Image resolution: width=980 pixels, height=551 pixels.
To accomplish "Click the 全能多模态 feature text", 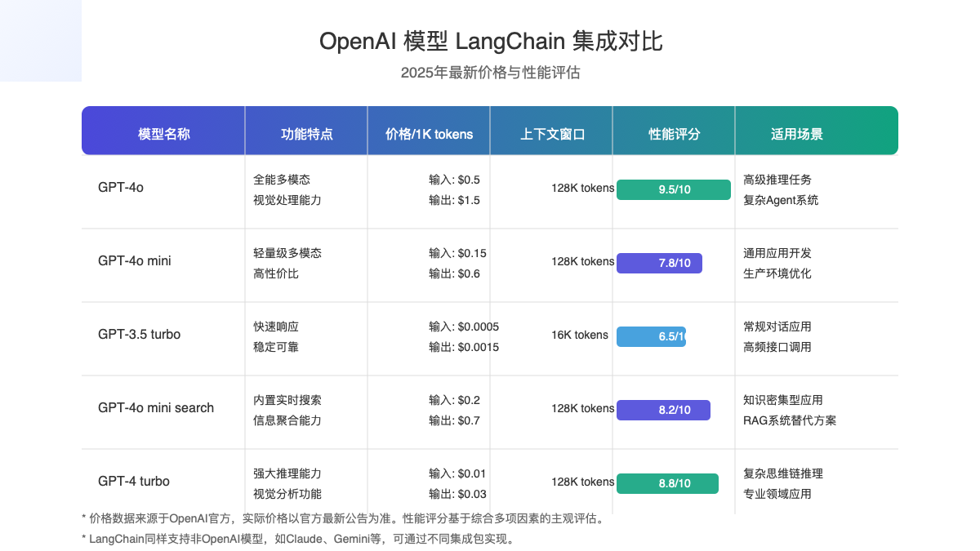I will [x=282, y=180].
